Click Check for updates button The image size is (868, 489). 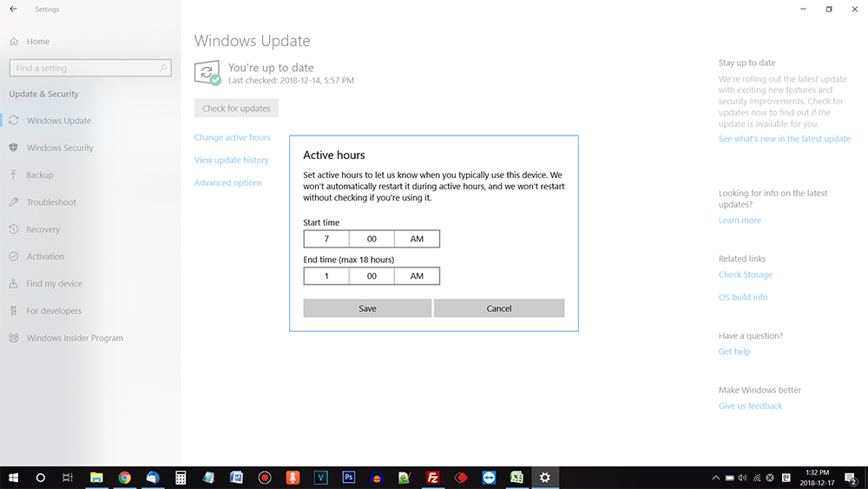point(236,108)
